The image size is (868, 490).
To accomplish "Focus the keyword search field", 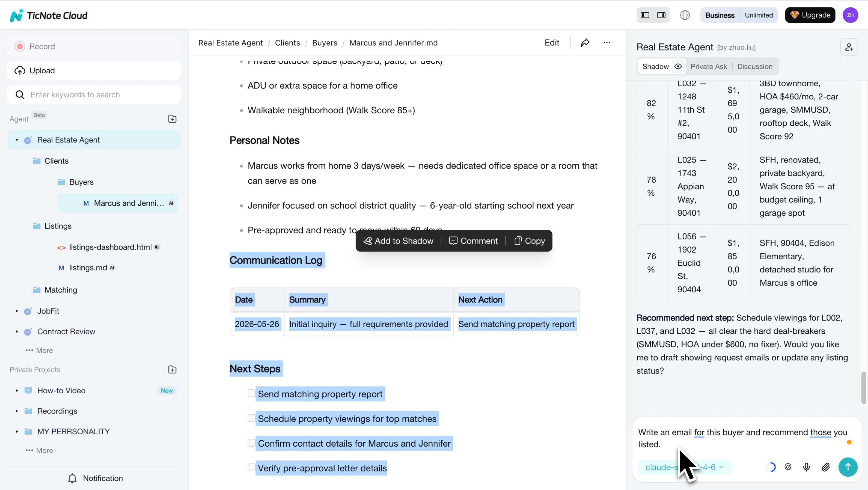I will tap(94, 95).
